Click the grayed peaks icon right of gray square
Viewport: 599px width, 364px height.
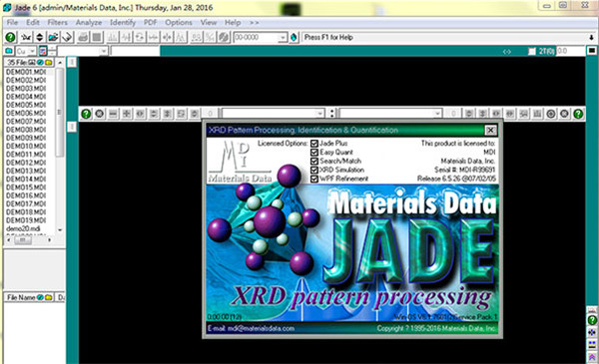(112, 37)
